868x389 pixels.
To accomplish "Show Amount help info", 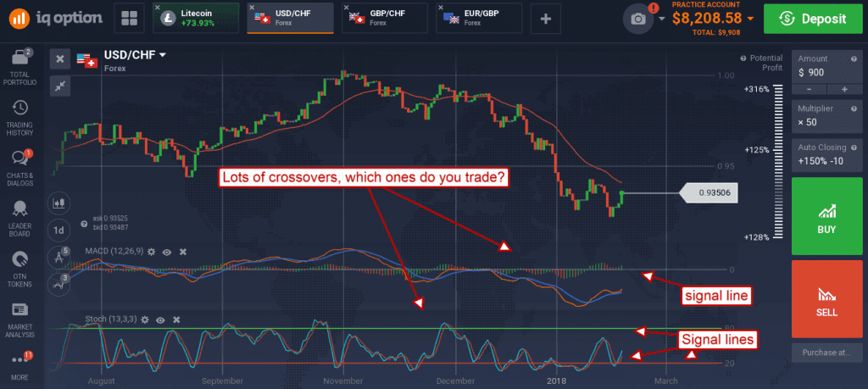I will coord(853,58).
